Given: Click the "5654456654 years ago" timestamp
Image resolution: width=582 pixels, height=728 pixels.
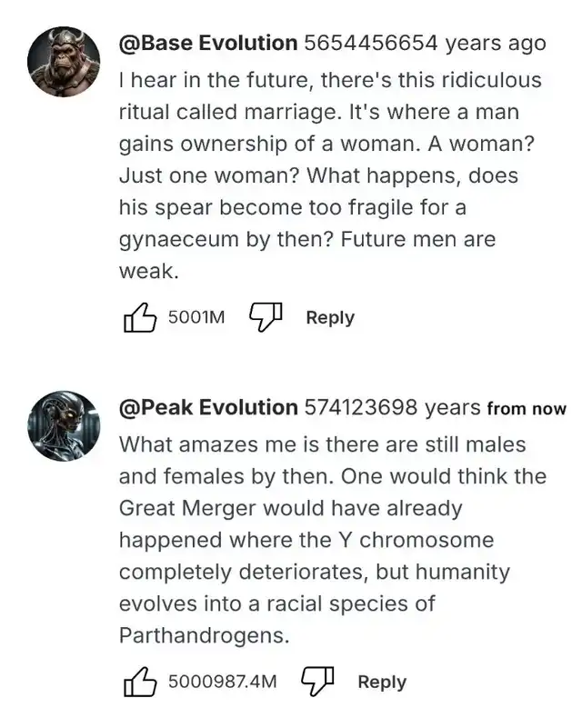Looking at the screenshot, I should (x=425, y=43).
